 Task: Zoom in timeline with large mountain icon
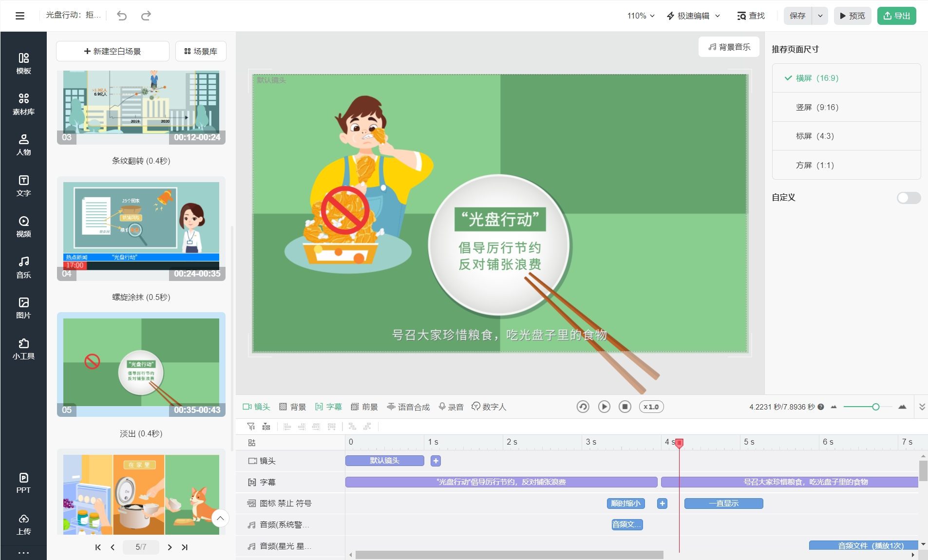tap(902, 407)
